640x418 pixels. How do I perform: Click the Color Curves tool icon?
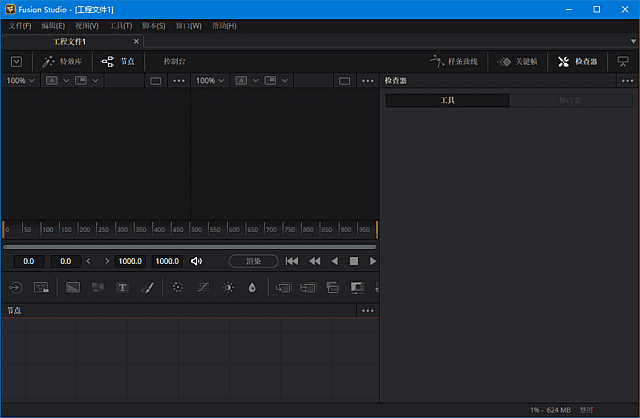[x=203, y=288]
